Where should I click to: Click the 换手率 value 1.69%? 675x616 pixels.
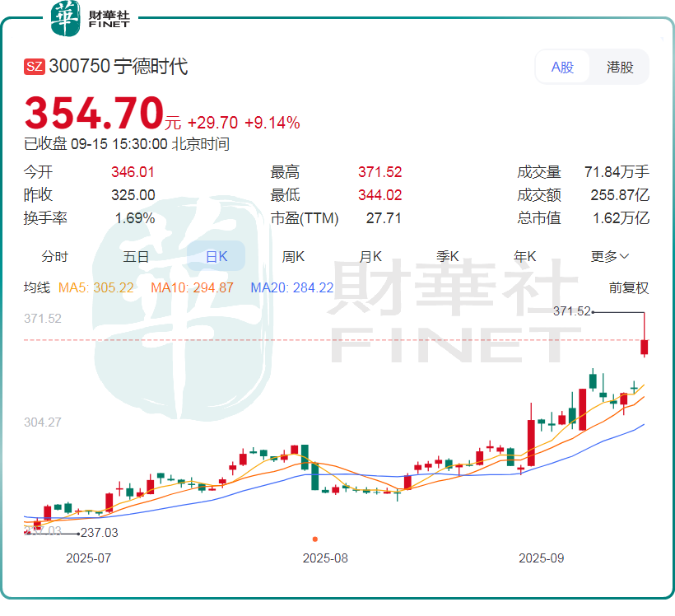click(x=135, y=218)
